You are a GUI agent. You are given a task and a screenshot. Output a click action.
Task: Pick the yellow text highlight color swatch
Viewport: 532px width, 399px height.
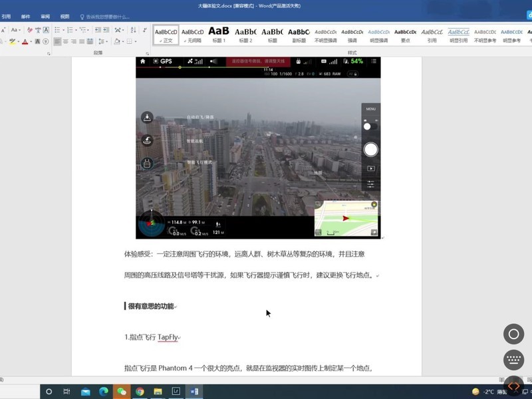13,42
